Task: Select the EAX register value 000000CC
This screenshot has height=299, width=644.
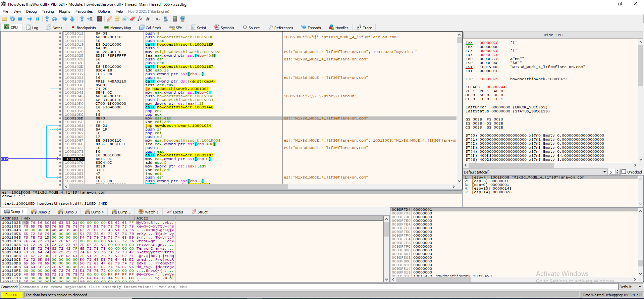Action: click(489, 43)
